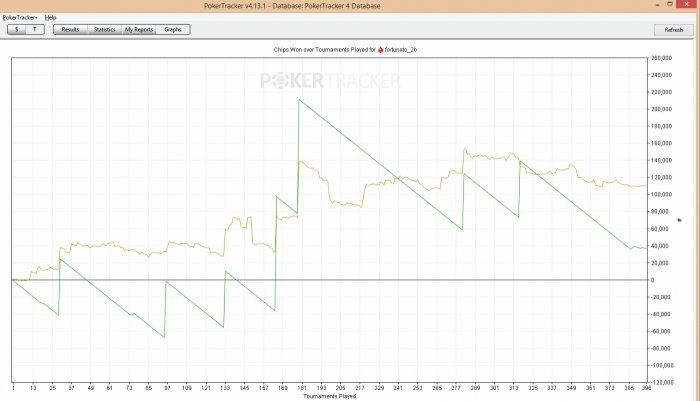Click the 181 tick on the x-axis
700x401 pixels.
tap(302, 388)
